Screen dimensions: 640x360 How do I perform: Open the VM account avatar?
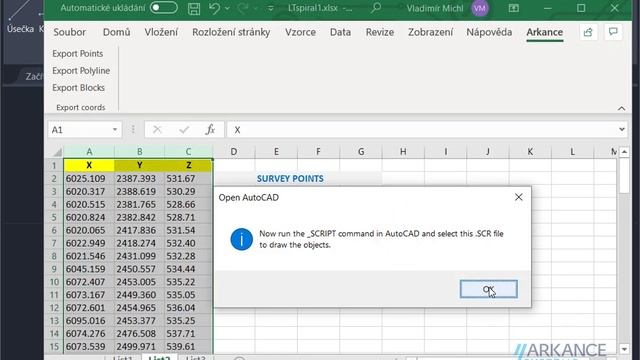coord(480,8)
